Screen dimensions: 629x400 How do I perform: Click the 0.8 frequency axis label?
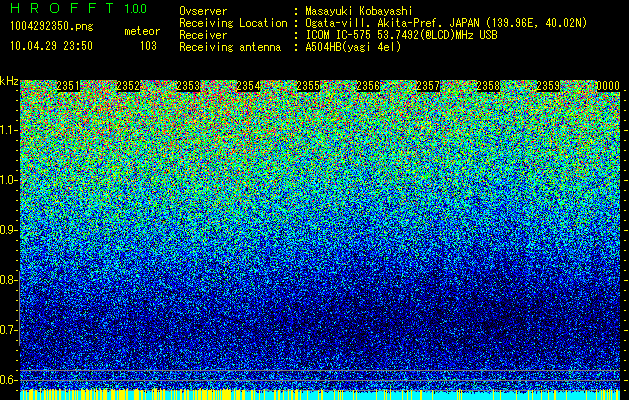click(x=7, y=280)
